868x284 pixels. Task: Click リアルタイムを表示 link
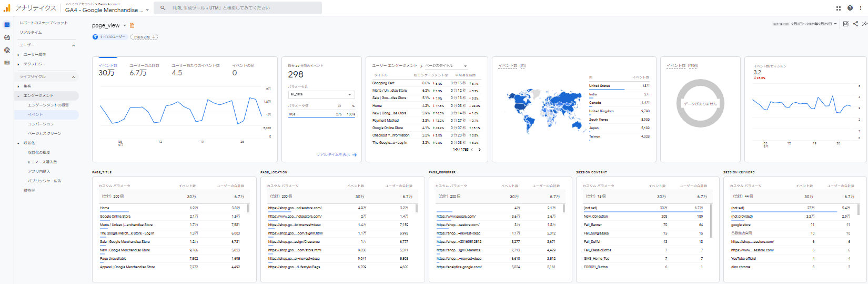pyautogui.click(x=333, y=155)
